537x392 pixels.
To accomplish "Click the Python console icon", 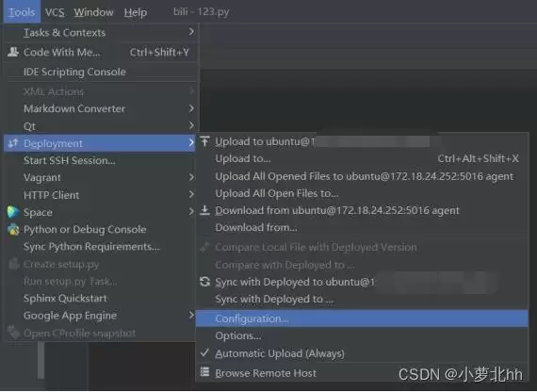I will [13, 229].
